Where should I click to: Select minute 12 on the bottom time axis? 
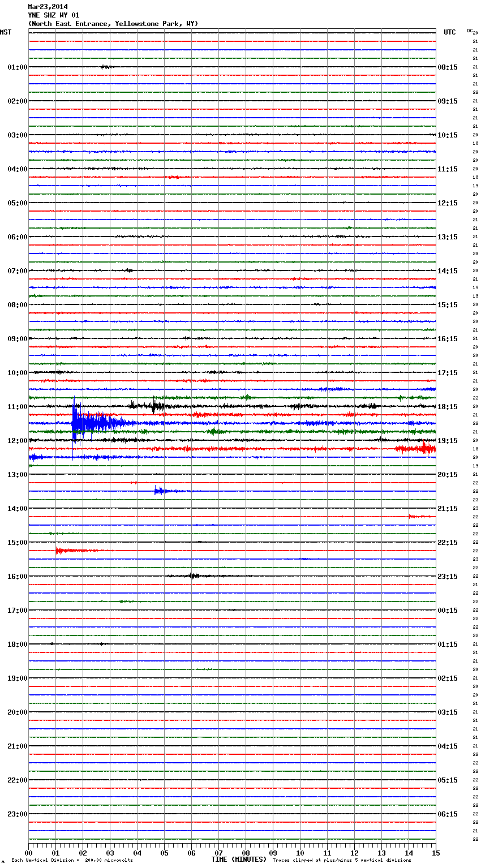tap(354, 853)
